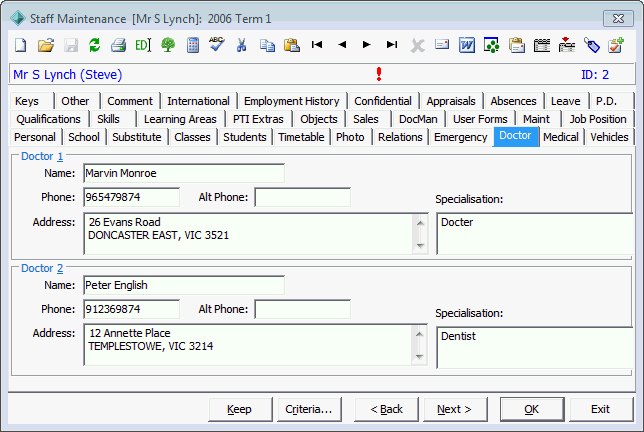Click the greyed floppy disk Save icon

click(71, 45)
